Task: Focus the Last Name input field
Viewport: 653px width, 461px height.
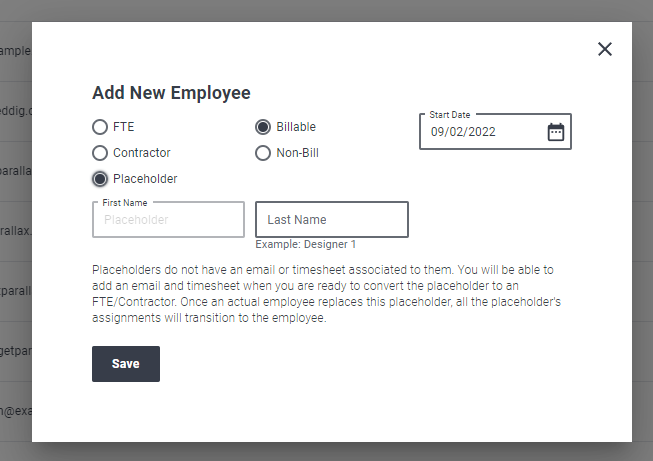Action: 332,219
